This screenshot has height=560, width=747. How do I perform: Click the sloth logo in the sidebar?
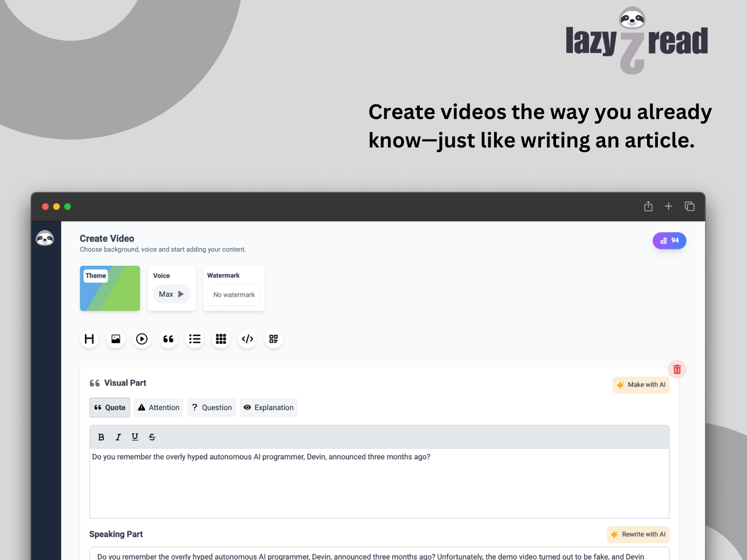[45, 238]
